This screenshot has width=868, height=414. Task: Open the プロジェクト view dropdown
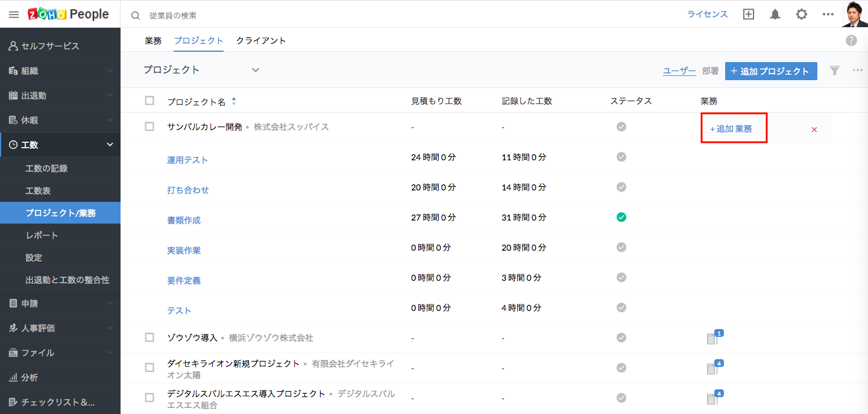point(256,70)
